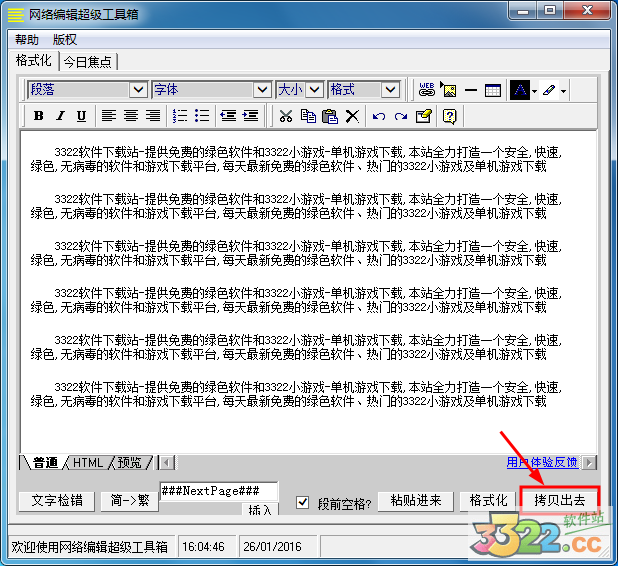
Task: Cut selection with scissors icon
Action: 286,116
